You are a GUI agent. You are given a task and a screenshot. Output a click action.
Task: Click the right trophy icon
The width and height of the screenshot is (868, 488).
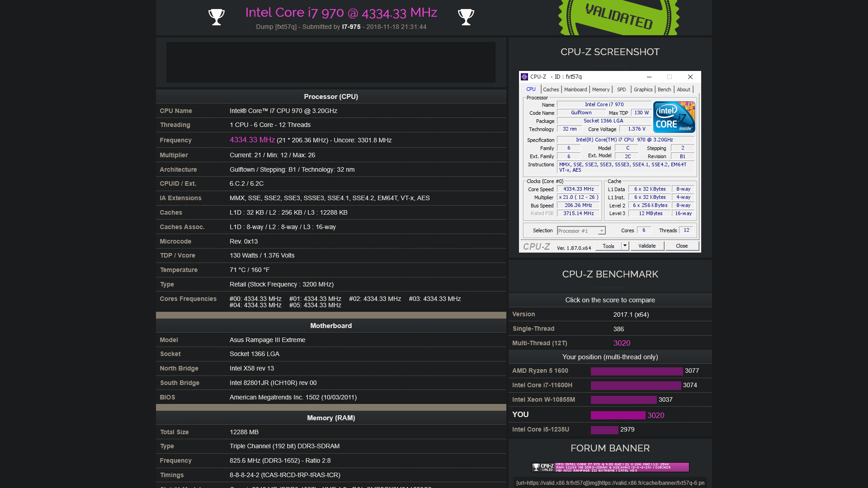point(466,17)
